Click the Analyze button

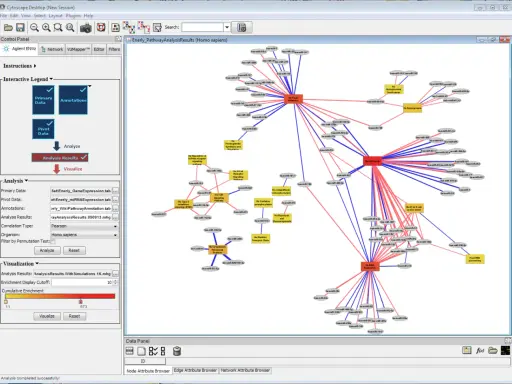coord(47,250)
